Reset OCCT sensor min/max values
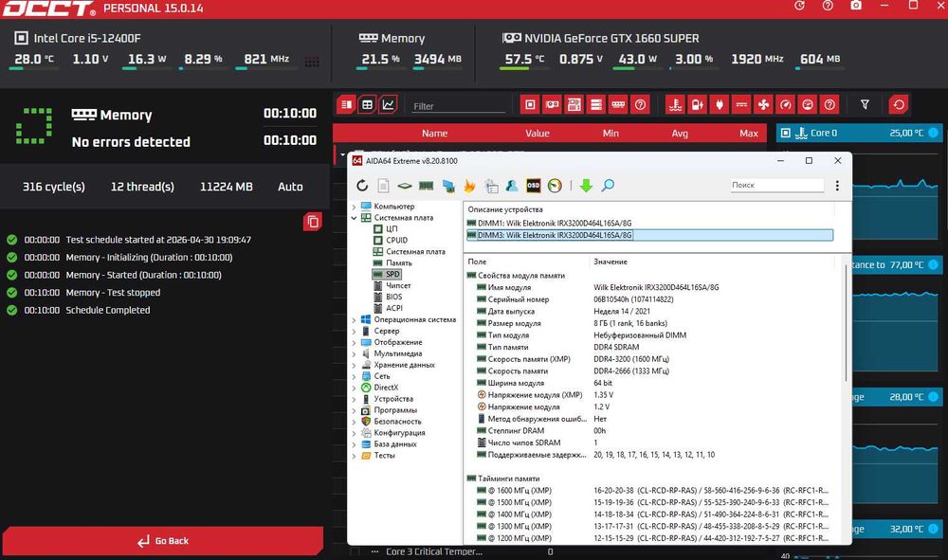The width and height of the screenshot is (948, 560). [x=899, y=104]
